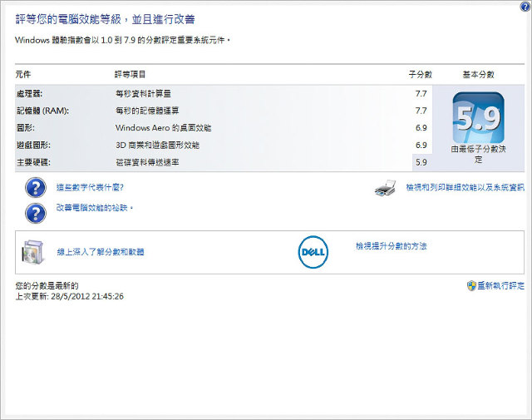Click the 評等項目 column header
Image resolution: width=532 pixels, height=420 pixels.
tap(130, 74)
